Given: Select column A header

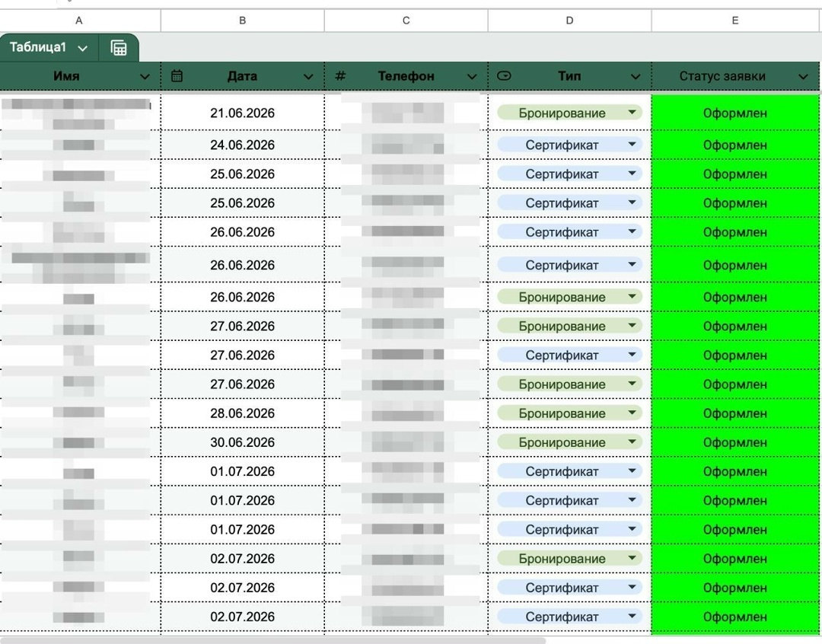Looking at the screenshot, I should (78, 21).
